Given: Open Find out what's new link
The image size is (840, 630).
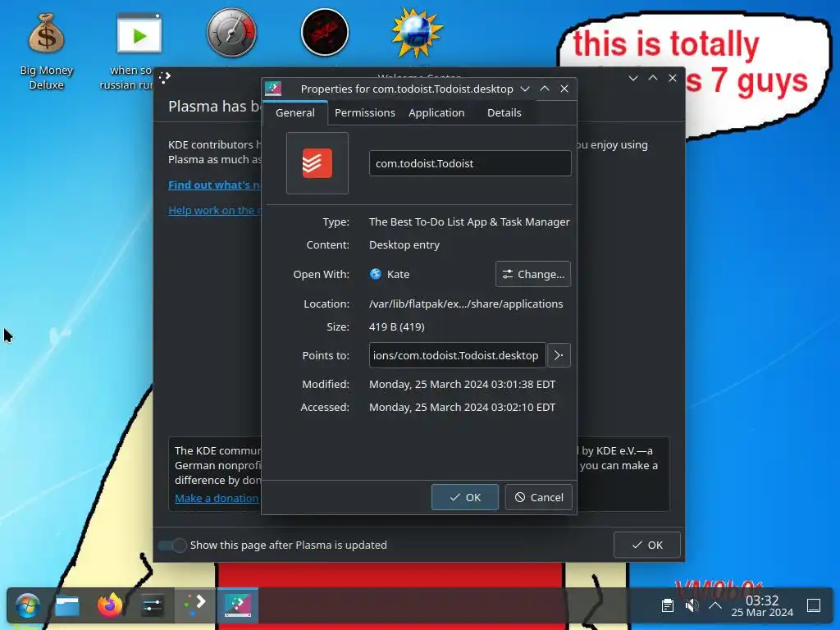Looking at the screenshot, I should pyautogui.click(x=214, y=185).
